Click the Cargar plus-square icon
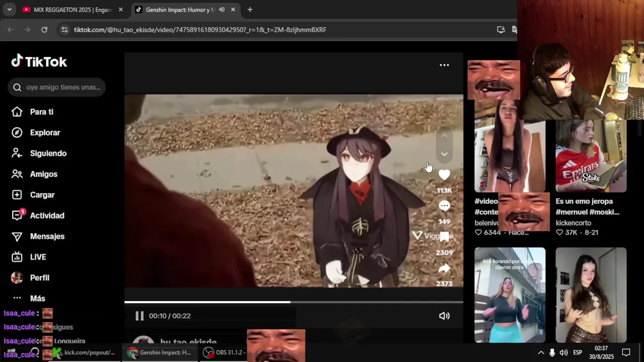Screen dimensions: 644x362 [17, 195]
